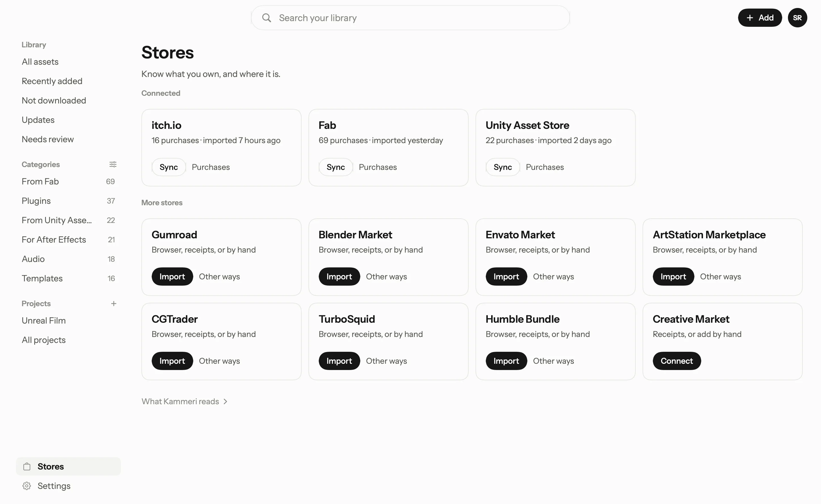
Task: Import from Gumroad
Action: [x=172, y=276]
